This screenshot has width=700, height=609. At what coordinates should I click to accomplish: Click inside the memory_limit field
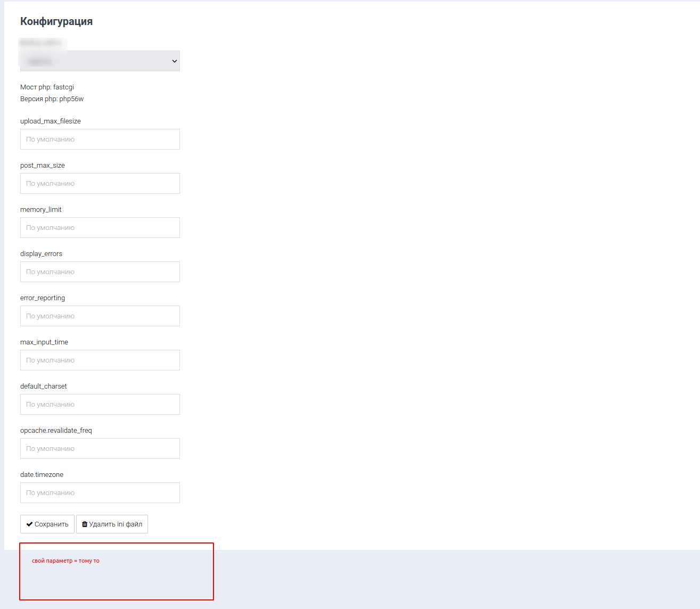point(100,228)
